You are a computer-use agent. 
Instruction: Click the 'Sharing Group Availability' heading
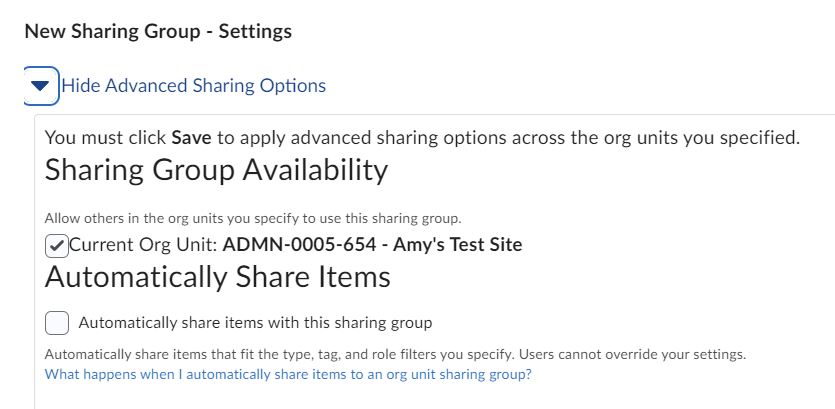click(216, 170)
